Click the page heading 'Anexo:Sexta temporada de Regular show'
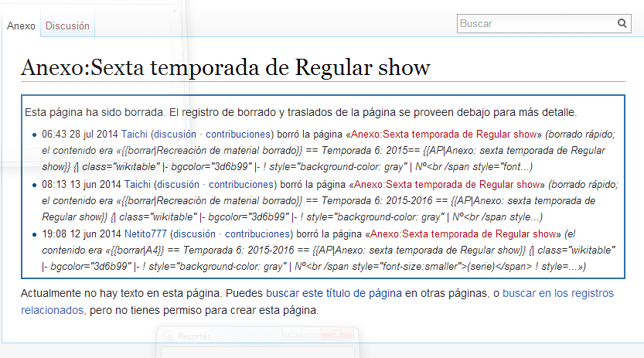The width and height of the screenshot is (644, 358). [x=226, y=67]
